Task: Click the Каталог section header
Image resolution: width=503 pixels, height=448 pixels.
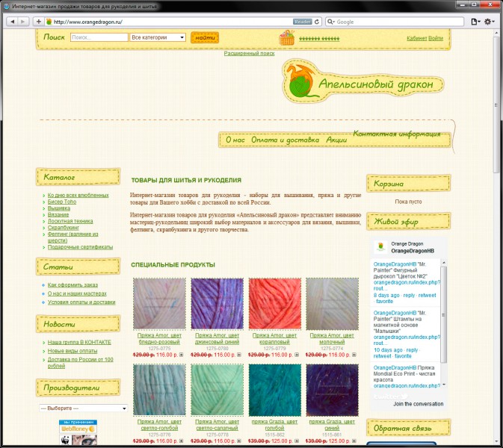Action: (78, 176)
